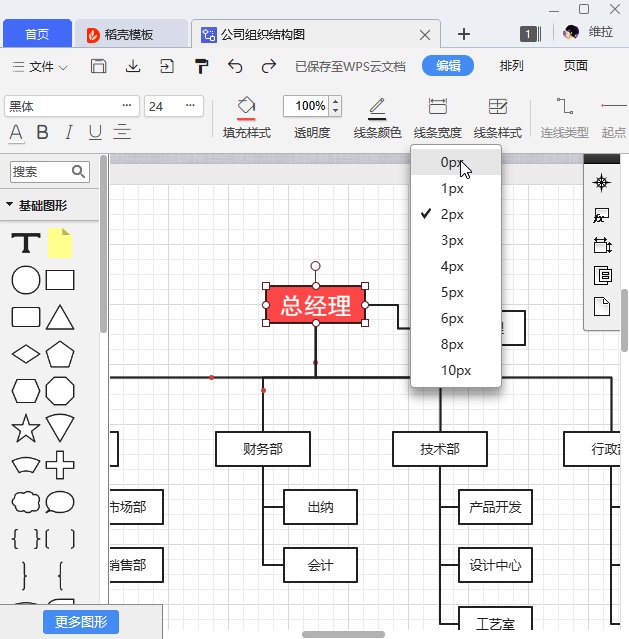Select the Text shape tool
The image size is (629, 639).
tap(26, 243)
